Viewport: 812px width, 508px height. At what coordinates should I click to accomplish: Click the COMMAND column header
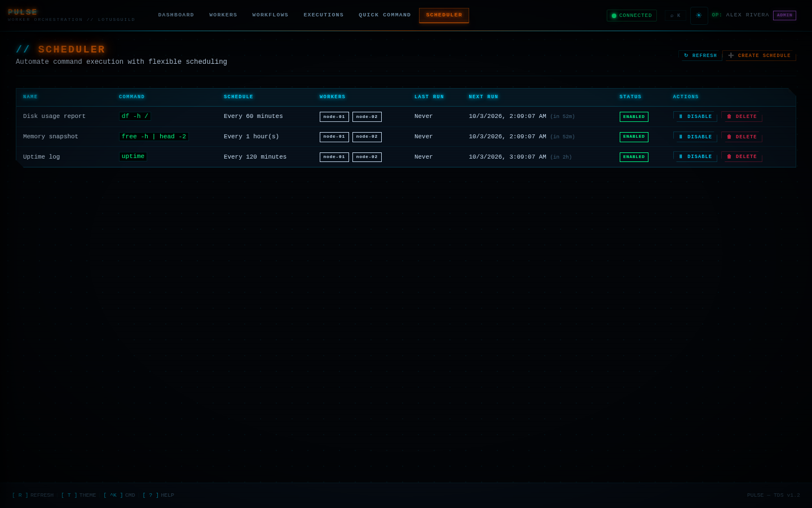(x=132, y=97)
